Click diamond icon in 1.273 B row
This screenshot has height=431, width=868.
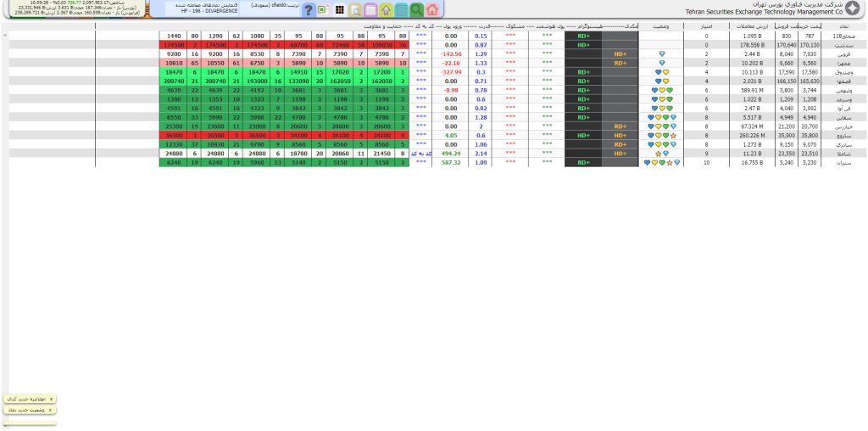tap(672, 144)
